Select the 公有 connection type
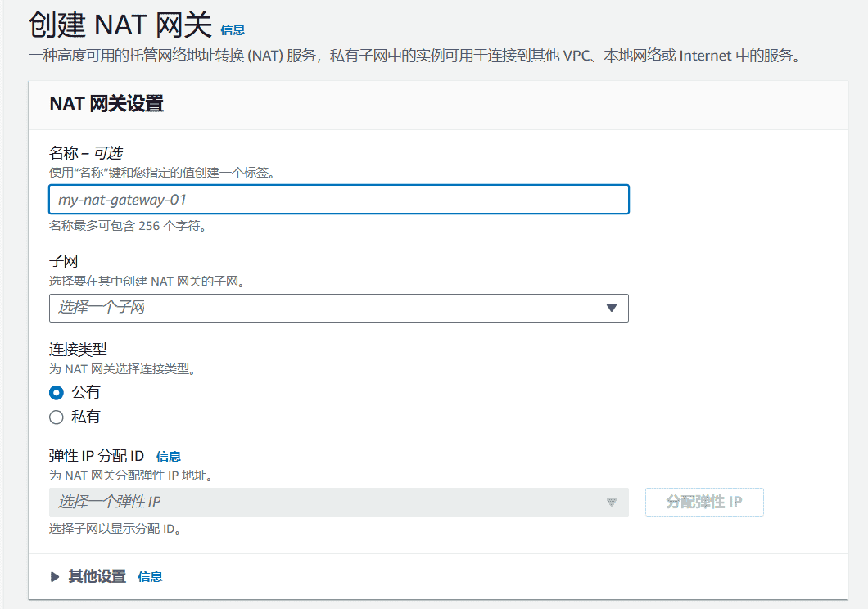Screen dimensions: 868x609 (56, 392)
